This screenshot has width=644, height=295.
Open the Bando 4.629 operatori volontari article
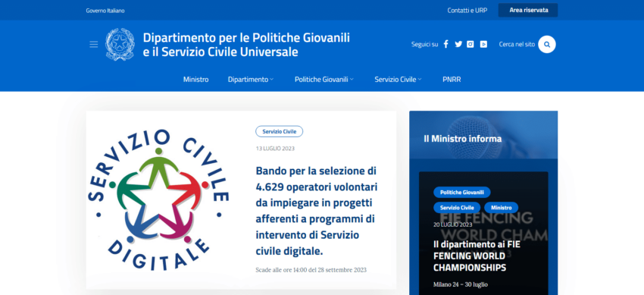316,211
